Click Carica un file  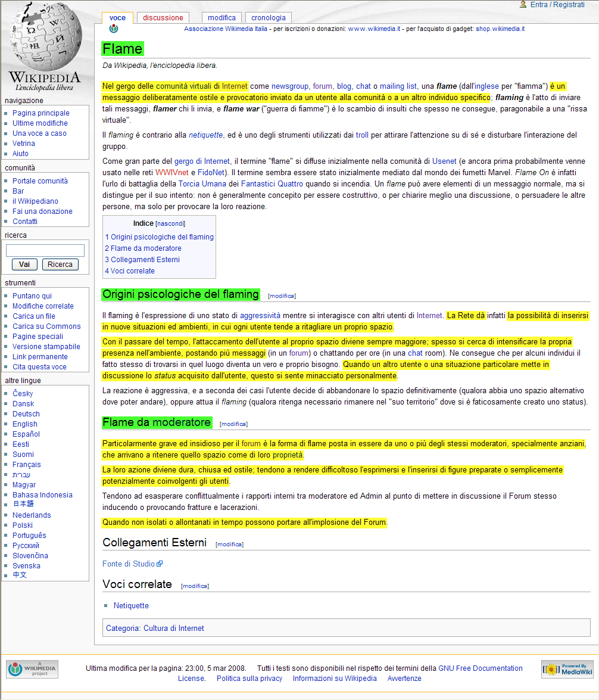pyautogui.click(x=34, y=316)
